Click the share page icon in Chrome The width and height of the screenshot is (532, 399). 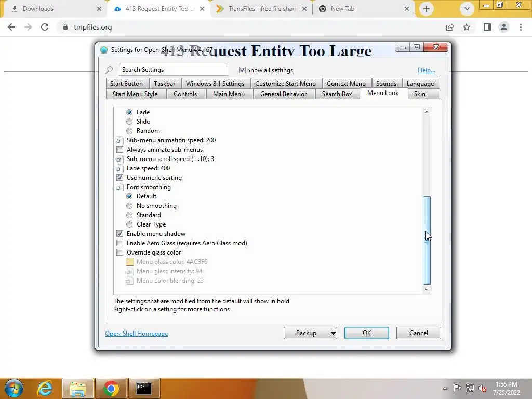(450, 27)
